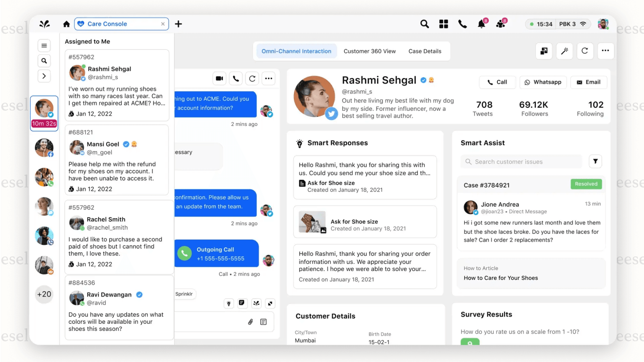Click the Search customer issues field
Screen dimensions: 644x362
[x=521, y=162]
